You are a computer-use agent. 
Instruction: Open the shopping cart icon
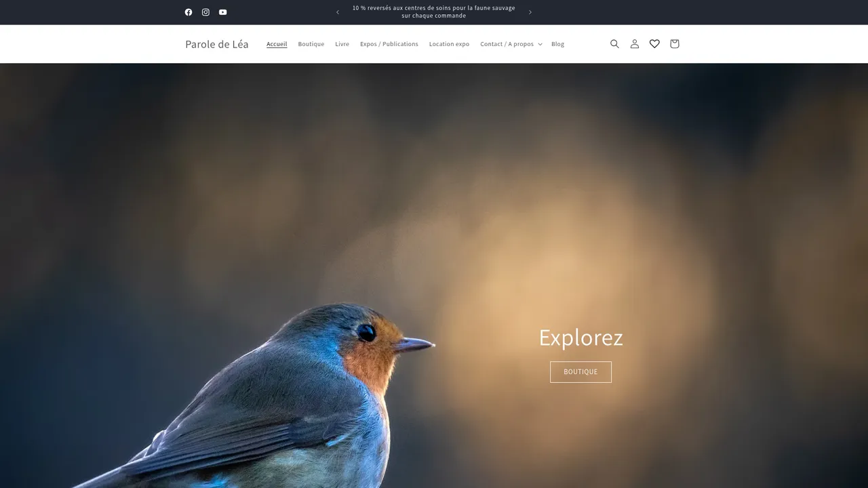pyautogui.click(x=674, y=44)
